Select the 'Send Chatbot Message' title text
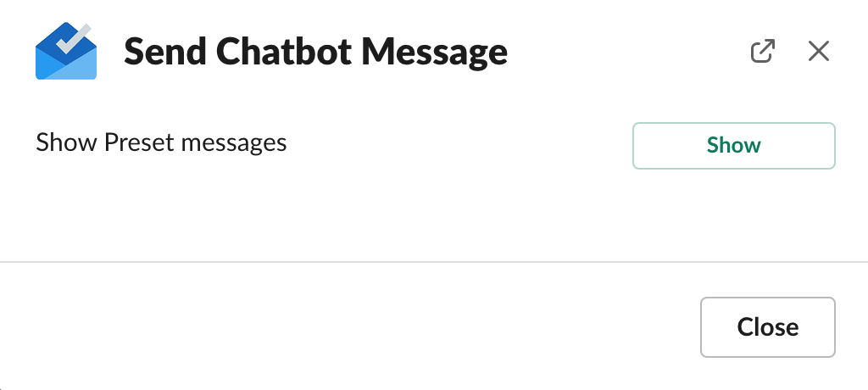The width and height of the screenshot is (868, 390). click(315, 52)
